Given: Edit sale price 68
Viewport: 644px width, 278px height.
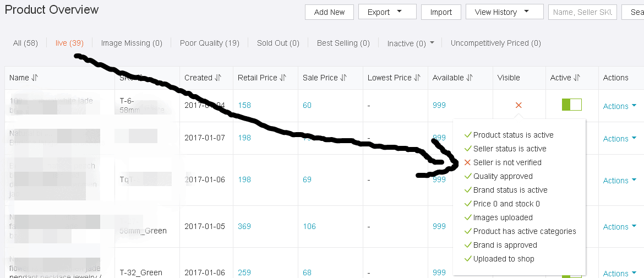Looking at the screenshot, I should (307, 272).
